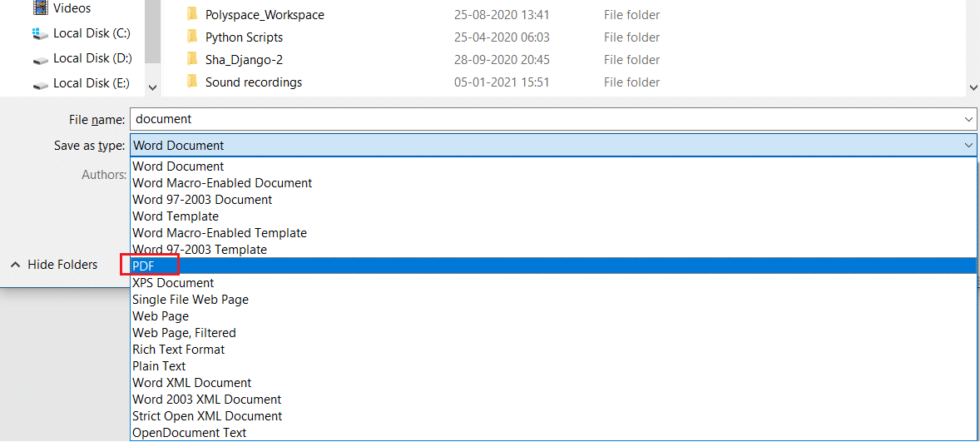Click date 05-01-2021 15:51 cell
Viewport: 980px width, 442px height.
[x=502, y=82]
